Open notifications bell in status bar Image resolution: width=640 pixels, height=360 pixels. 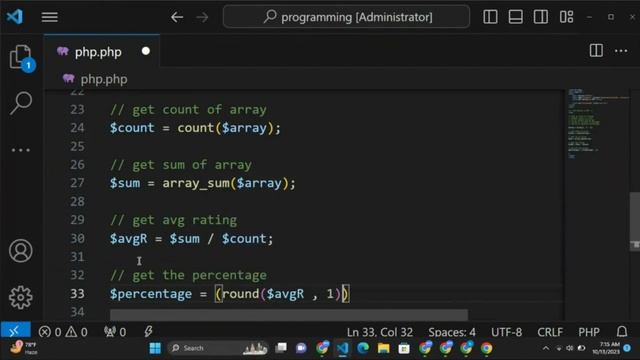(x=622, y=331)
